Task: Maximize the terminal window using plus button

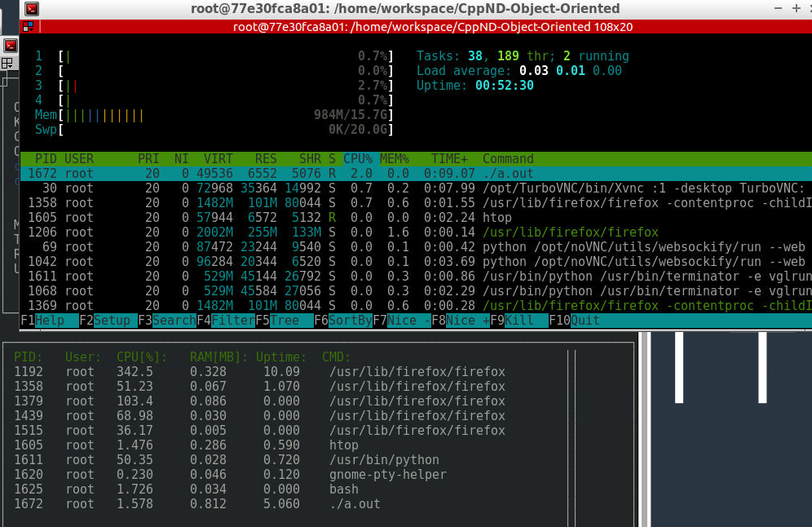Action: pos(795,8)
